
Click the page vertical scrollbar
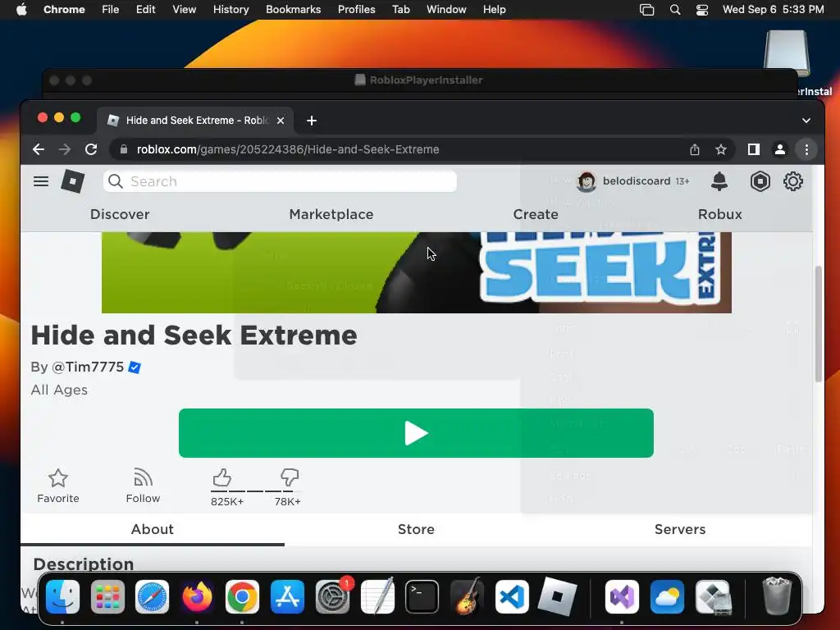point(818,323)
